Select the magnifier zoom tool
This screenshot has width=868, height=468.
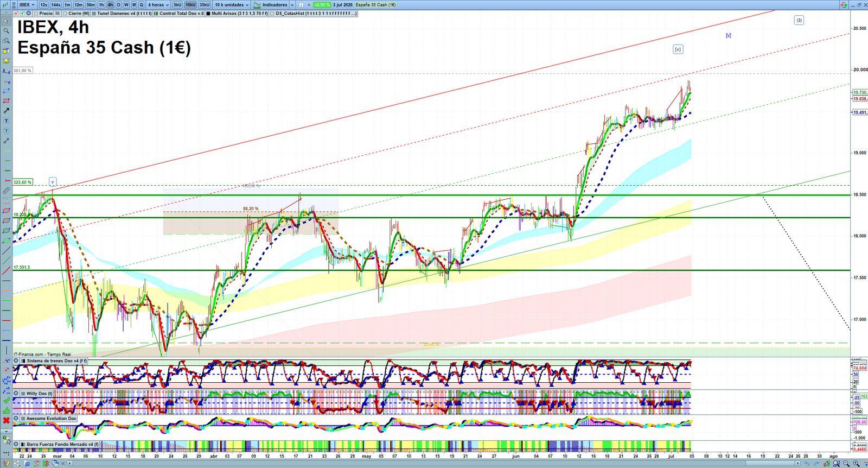click(7, 31)
